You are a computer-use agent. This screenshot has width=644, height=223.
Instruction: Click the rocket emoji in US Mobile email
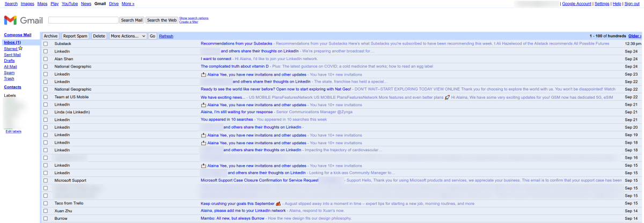(447, 97)
